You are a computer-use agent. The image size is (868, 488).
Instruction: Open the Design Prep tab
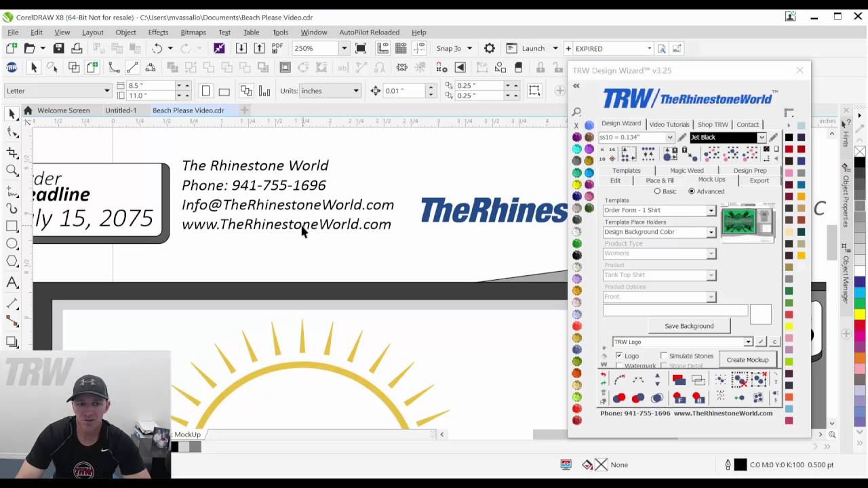coord(750,171)
